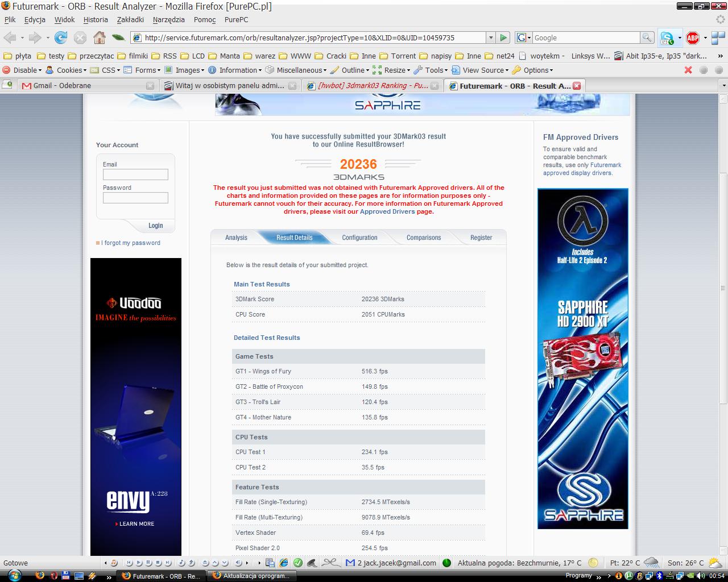Click the red X in the Web Developer toolbar
Viewport: 728px width, 582px height.
(x=688, y=70)
